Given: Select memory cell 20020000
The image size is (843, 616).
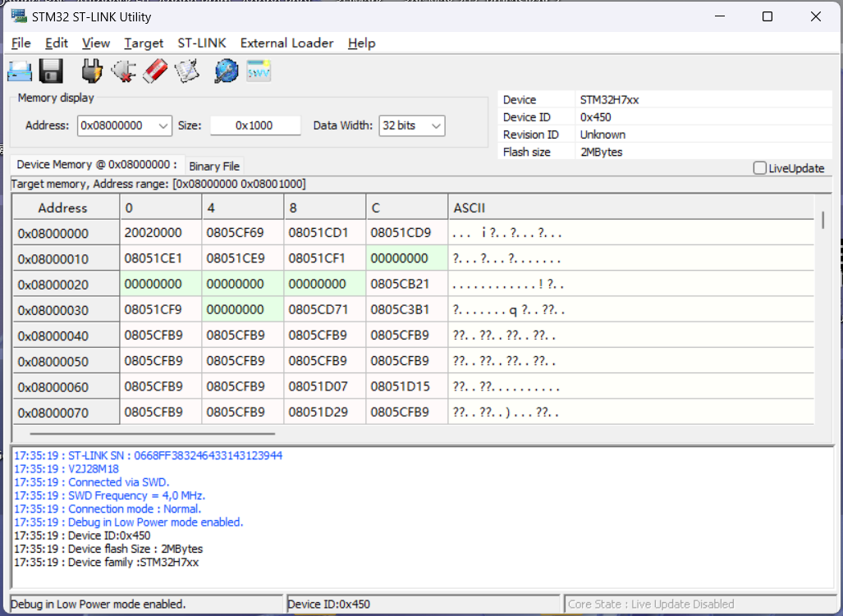Looking at the screenshot, I should coord(161,233).
